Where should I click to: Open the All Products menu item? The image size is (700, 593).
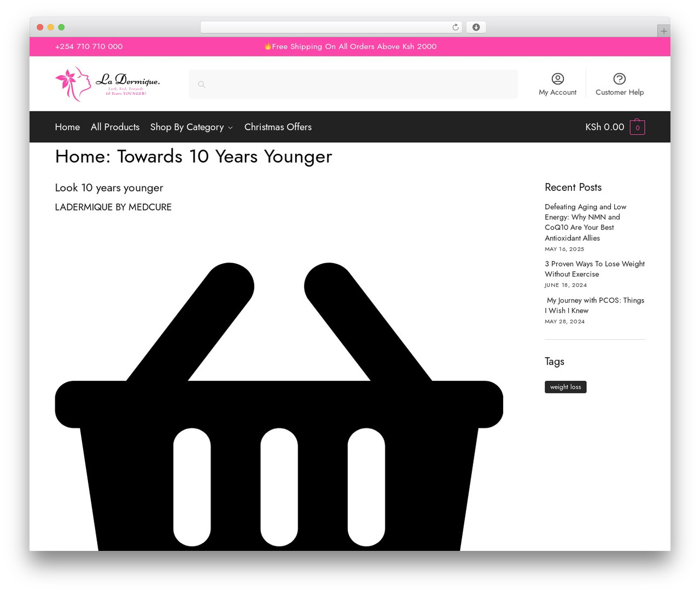pos(115,127)
